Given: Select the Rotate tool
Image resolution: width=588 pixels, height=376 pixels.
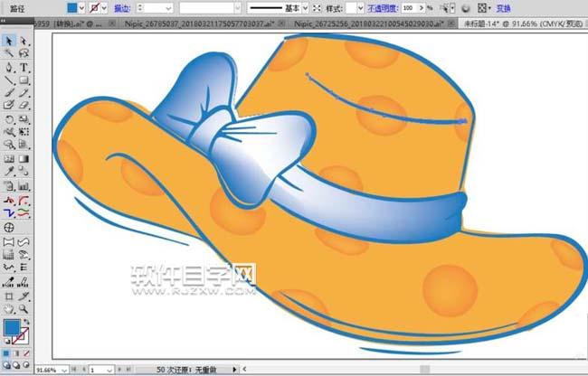Looking at the screenshot, I should click(x=9, y=119).
